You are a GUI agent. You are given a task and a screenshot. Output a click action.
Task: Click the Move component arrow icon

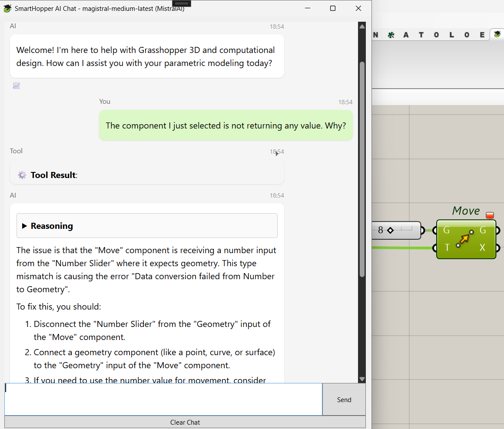(x=464, y=239)
